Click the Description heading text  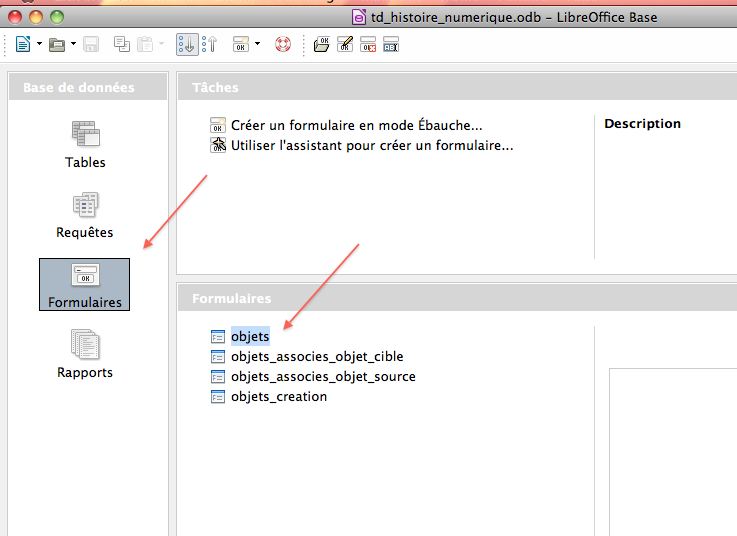click(x=643, y=124)
